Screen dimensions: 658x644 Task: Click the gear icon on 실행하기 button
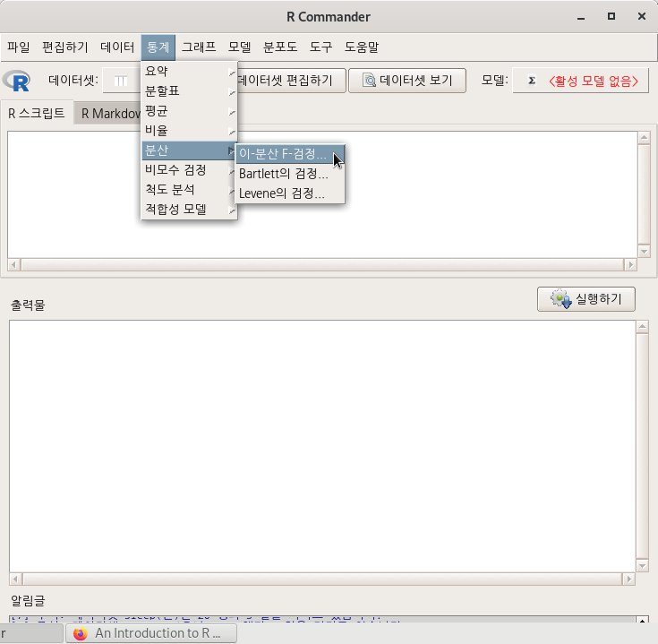pos(561,299)
